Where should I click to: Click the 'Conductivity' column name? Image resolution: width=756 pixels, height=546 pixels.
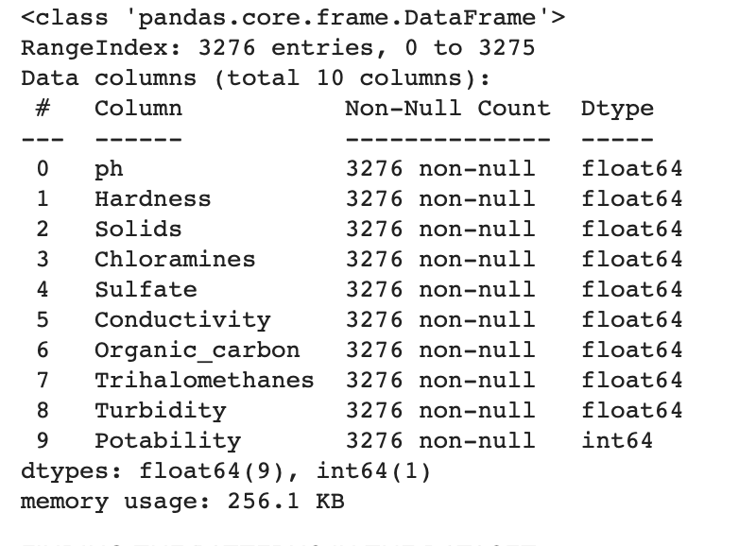pos(182,319)
